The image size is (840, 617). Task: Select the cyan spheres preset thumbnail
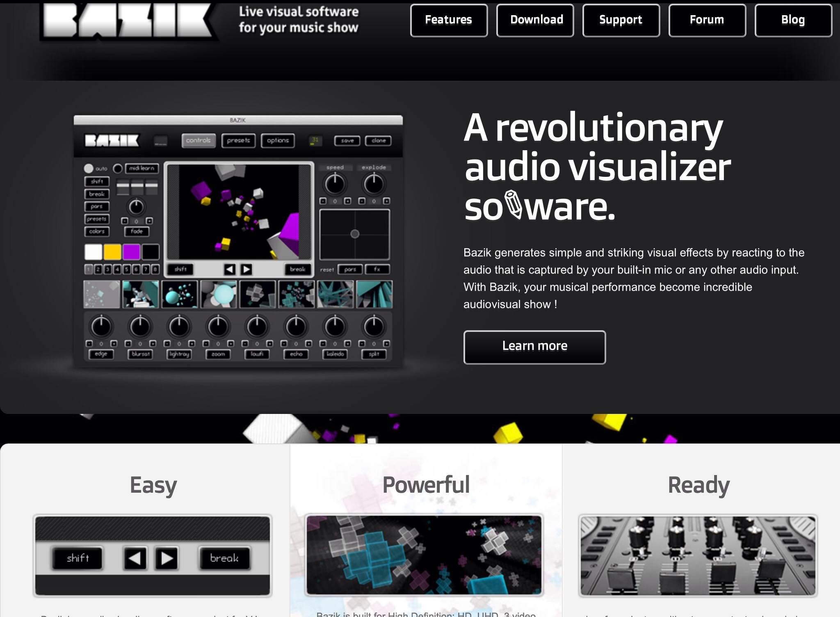coord(180,294)
